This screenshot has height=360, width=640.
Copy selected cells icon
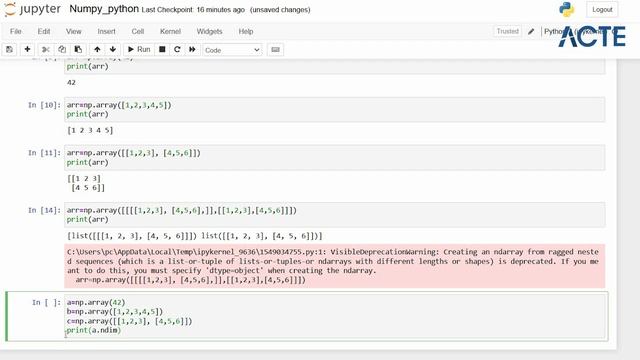pos(62,49)
